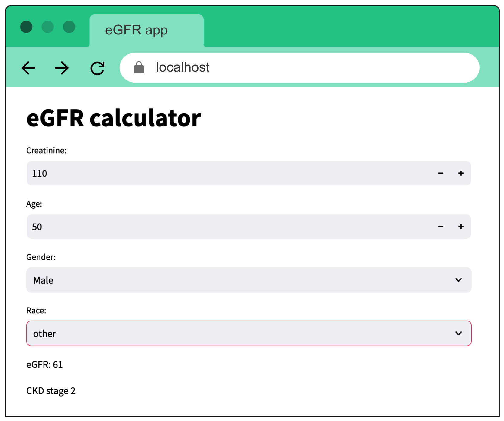Increase Creatinine with plus button
The width and height of the screenshot is (504, 421).
click(x=461, y=173)
